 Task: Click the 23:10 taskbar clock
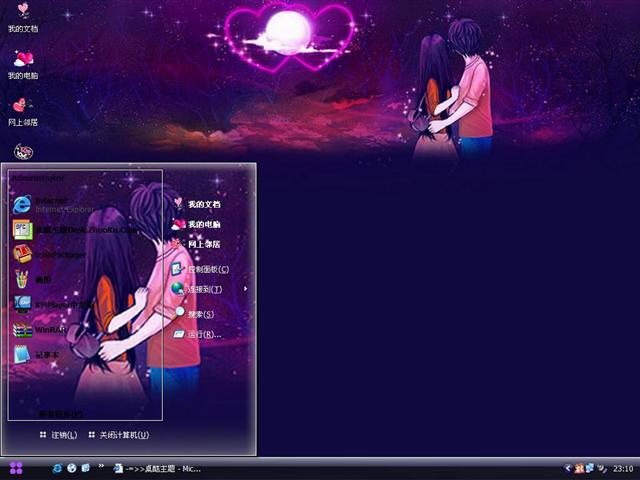click(623, 469)
